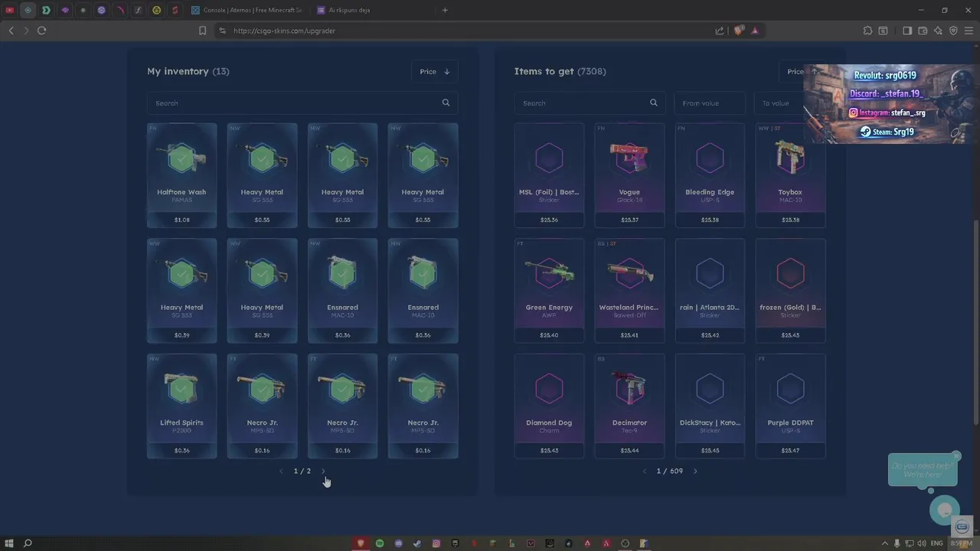980x551 pixels.
Task: Click 'My inventory (13)' heading
Action: (x=188, y=71)
